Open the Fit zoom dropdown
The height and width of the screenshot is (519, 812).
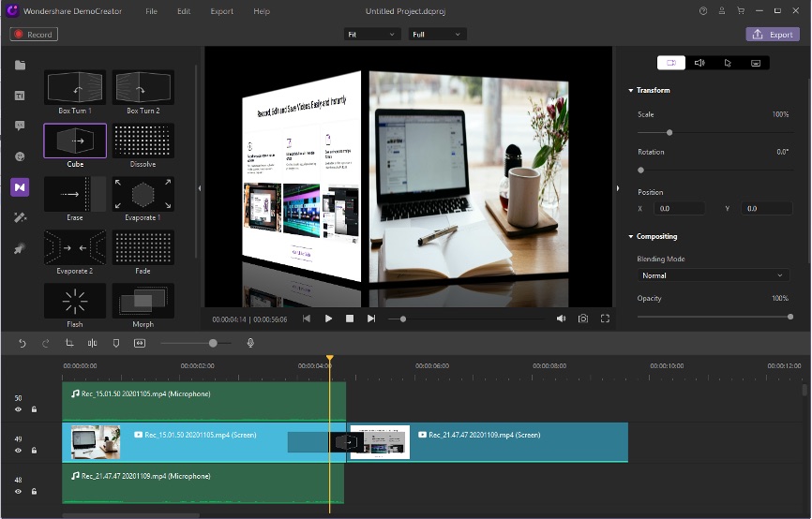tap(372, 35)
